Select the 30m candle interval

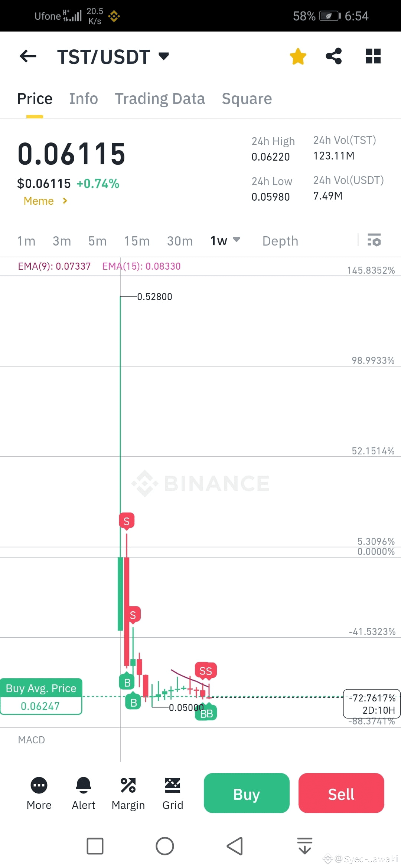[x=179, y=241]
